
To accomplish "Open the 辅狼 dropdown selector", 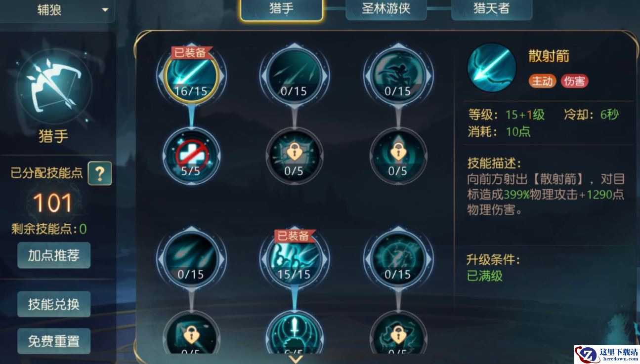I will 57,10.
